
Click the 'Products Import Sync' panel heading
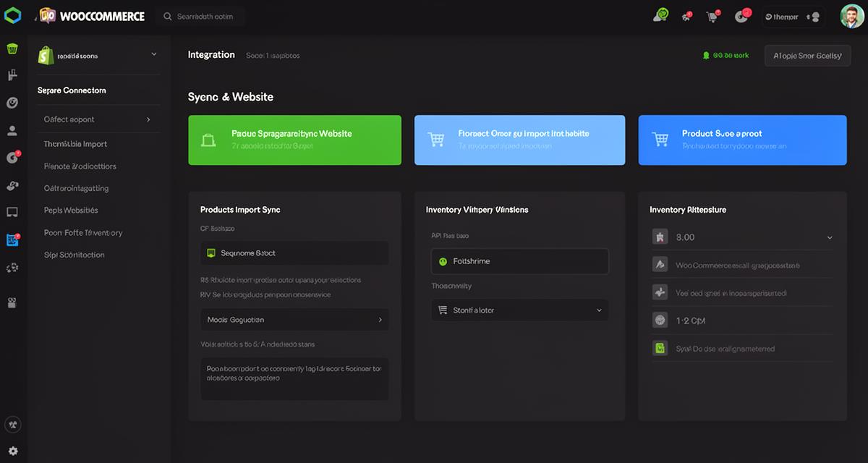(x=240, y=210)
